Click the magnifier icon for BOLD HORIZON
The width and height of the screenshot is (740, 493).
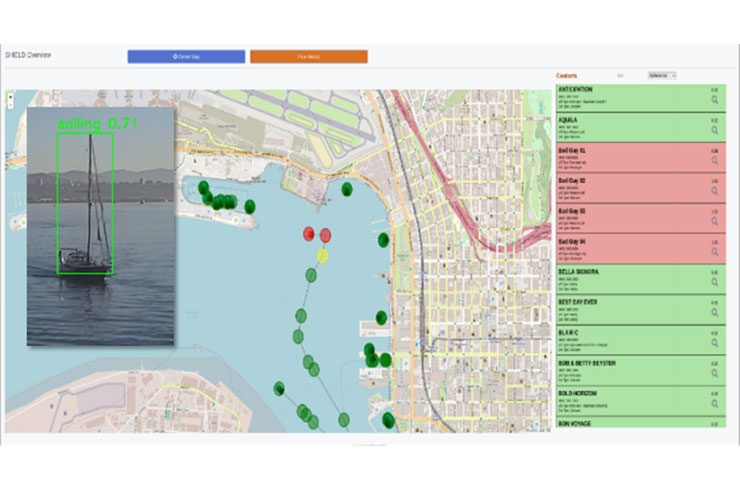point(715,403)
